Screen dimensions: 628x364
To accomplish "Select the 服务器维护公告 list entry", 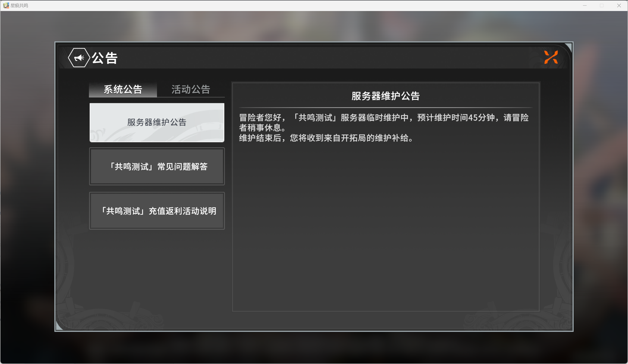I will click(x=157, y=122).
